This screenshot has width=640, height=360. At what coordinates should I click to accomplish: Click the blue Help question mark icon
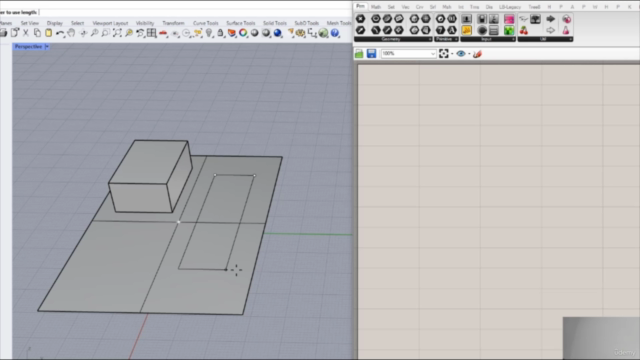click(x=335, y=33)
